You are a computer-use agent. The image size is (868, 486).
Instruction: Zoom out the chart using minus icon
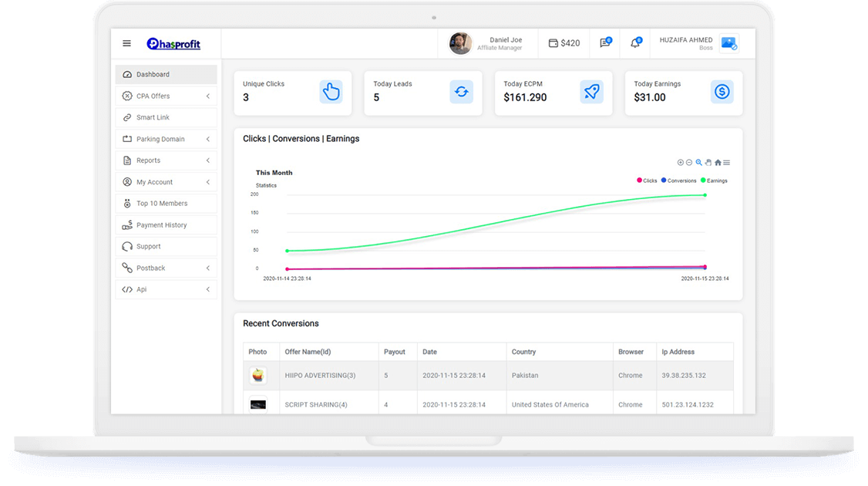tap(689, 162)
